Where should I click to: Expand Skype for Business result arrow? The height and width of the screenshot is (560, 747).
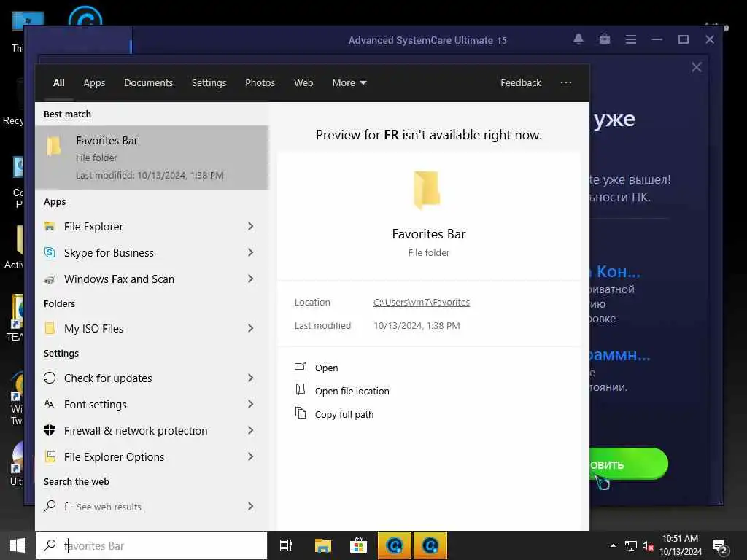tap(251, 252)
